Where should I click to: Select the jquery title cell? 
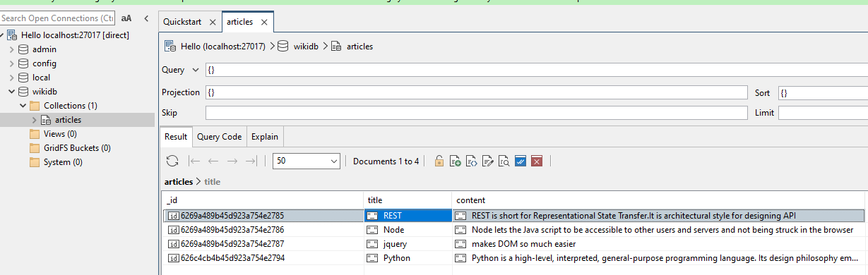point(408,244)
